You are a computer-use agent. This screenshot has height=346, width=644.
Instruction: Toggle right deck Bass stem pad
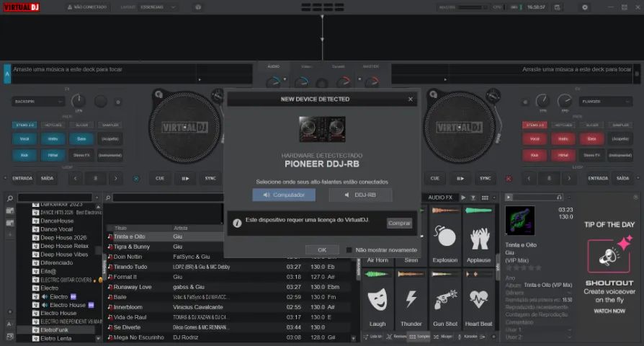pyautogui.click(x=592, y=139)
